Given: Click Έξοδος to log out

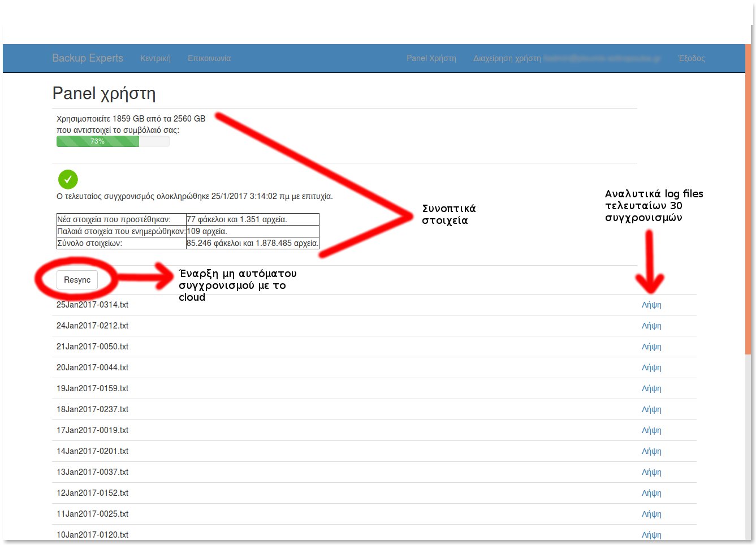Looking at the screenshot, I should (692, 58).
